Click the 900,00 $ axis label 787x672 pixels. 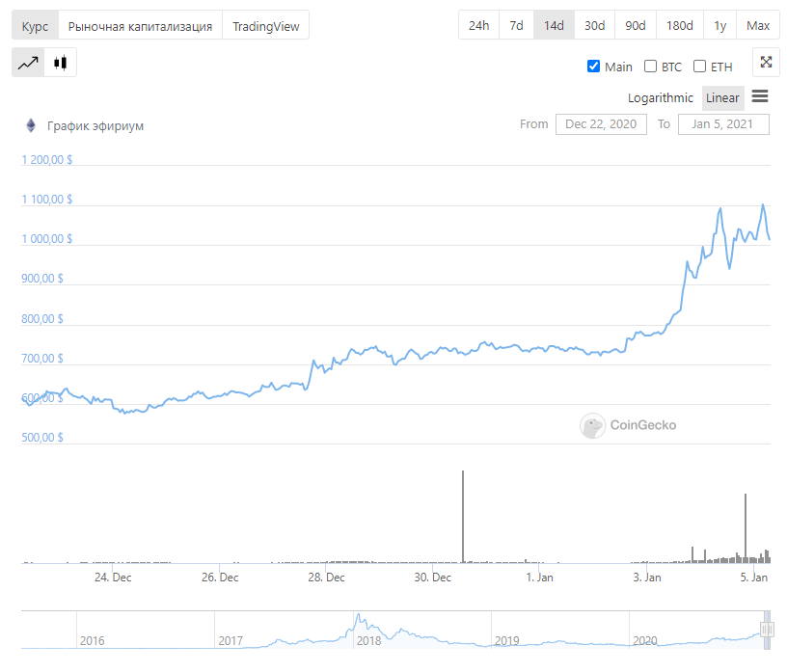(42, 279)
